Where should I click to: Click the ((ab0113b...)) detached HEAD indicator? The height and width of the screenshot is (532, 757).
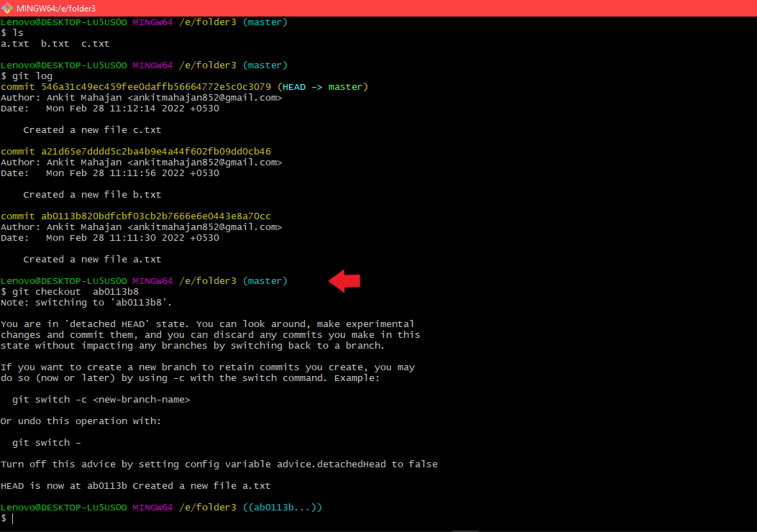coord(282,508)
